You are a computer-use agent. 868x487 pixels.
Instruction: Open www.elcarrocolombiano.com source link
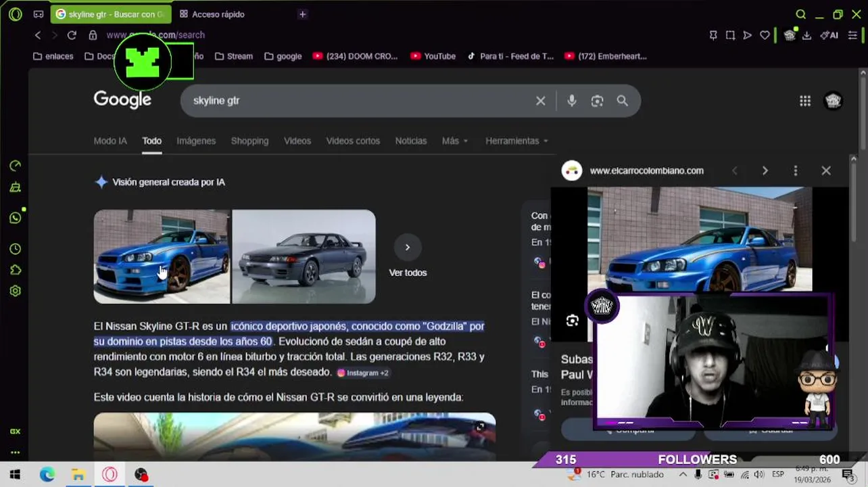coord(646,170)
